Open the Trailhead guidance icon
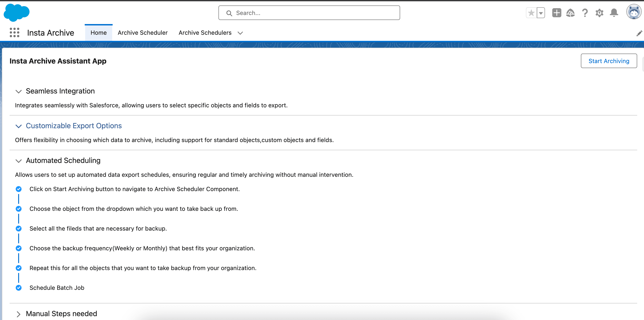This screenshot has width=644, height=320. tap(570, 13)
